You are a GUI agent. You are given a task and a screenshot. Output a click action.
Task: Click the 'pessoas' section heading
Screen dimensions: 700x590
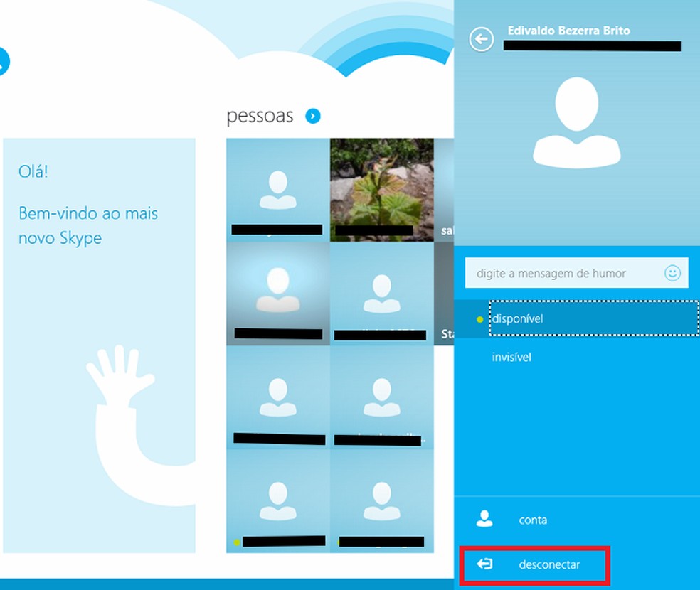[x=260, y=116]
